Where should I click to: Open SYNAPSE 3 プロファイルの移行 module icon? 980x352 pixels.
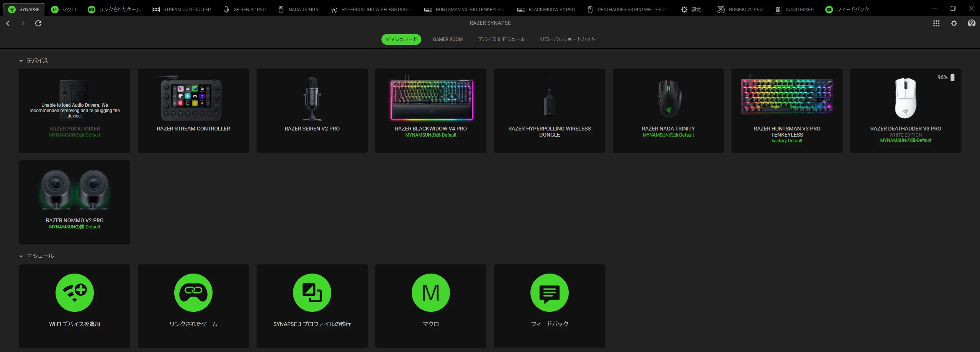tap(312, 293)
